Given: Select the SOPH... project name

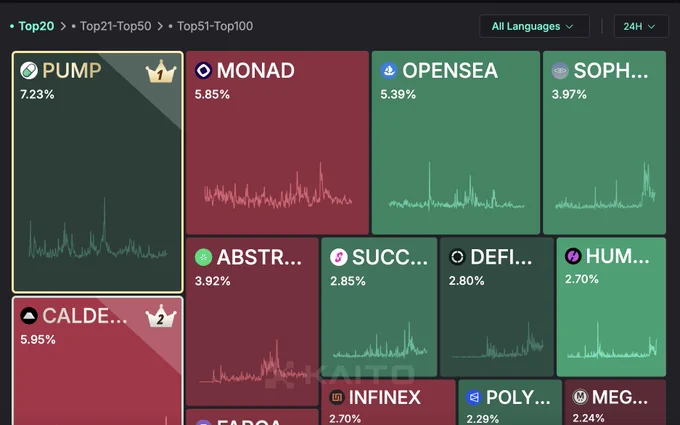Looking at the screenshot, I should click(x=611, y=70).
